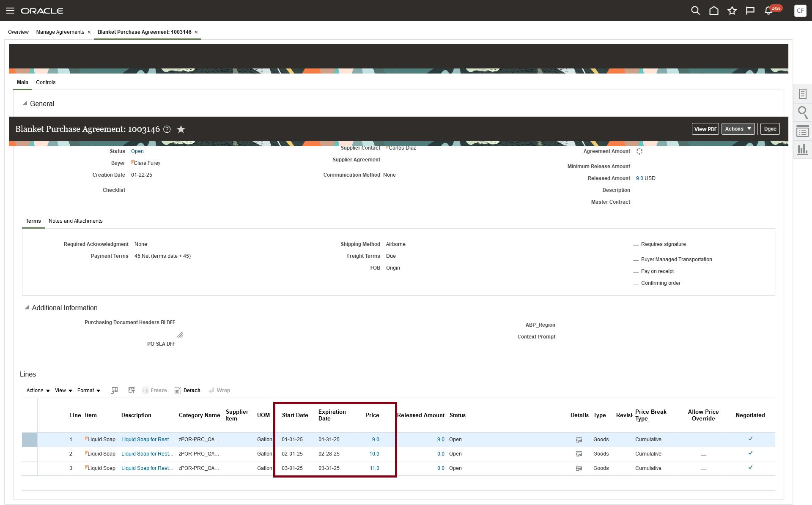
Task: Click the Detach table button
Action: pos(187,390)
